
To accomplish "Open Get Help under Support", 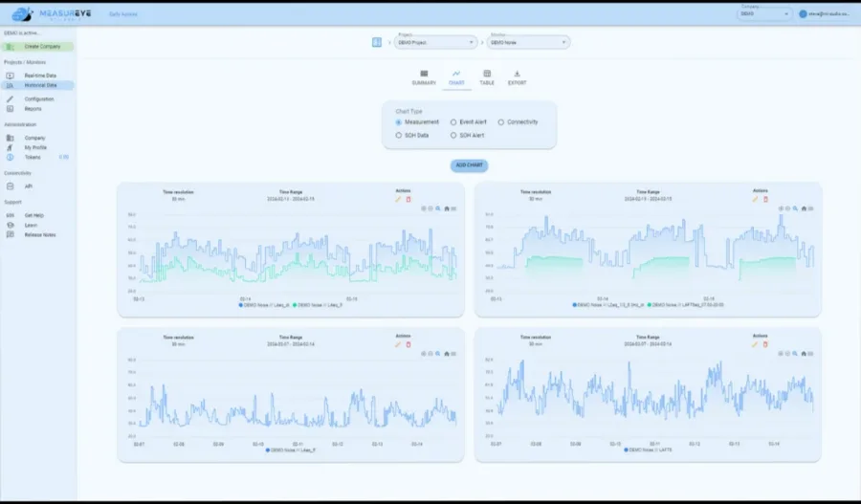I will 37,216.
